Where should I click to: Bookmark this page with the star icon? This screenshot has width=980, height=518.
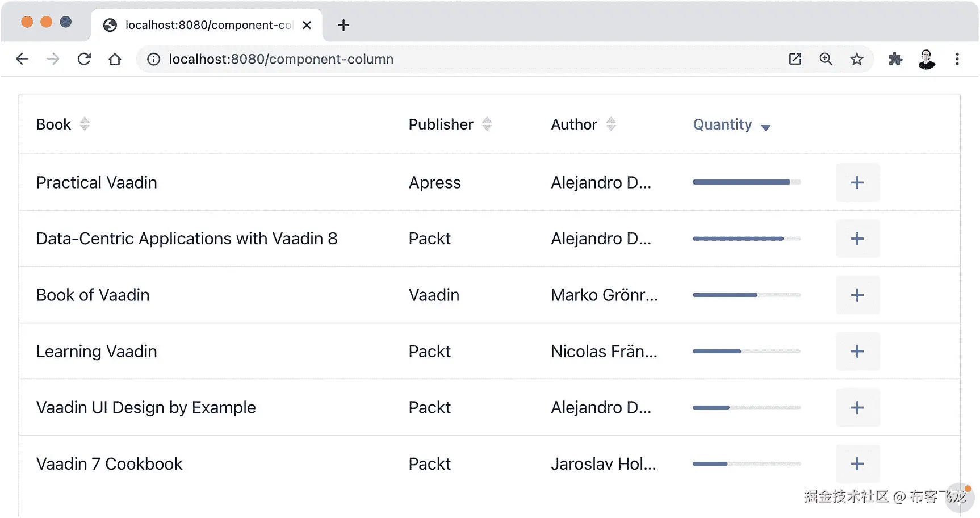[x=856, y=59]
